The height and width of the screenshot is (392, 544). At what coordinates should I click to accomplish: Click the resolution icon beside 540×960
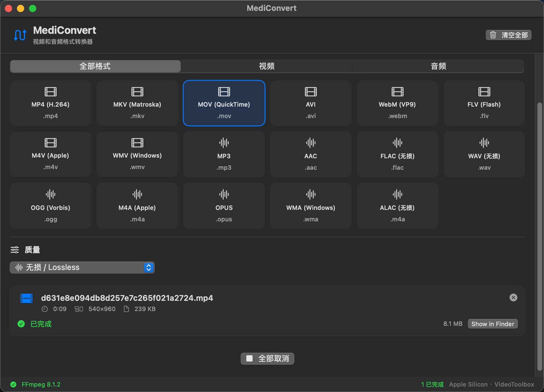click(79, 309)
